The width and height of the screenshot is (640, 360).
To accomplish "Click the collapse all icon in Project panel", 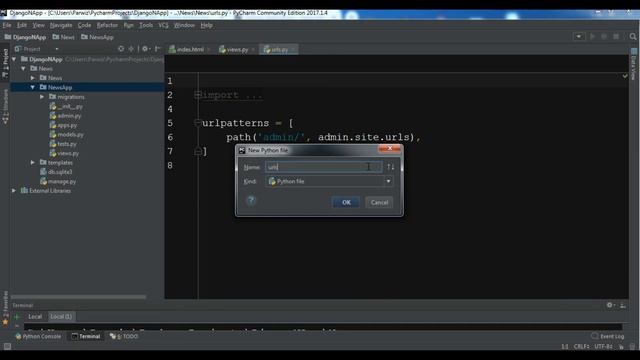I will coord(131,49).
